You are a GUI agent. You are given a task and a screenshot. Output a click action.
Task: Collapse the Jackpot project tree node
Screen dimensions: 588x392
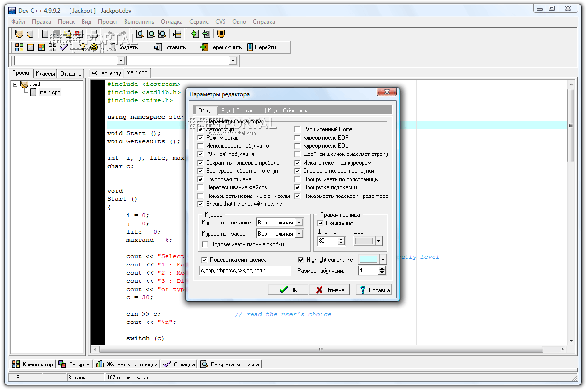tap(15, 84)
